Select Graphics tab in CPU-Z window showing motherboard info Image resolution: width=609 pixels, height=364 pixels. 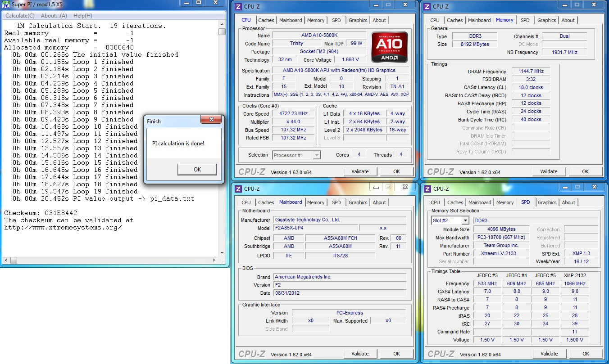(x=358, y=202)
